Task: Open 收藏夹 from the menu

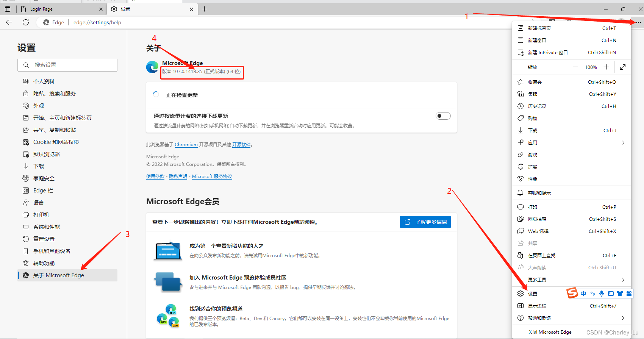Action: coord(572,82)
